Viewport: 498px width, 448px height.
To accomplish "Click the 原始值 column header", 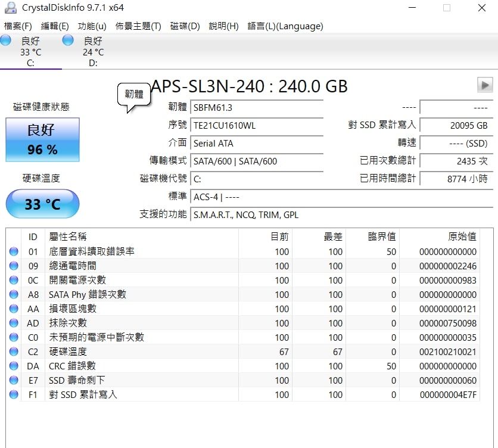I will coord(462,237).
